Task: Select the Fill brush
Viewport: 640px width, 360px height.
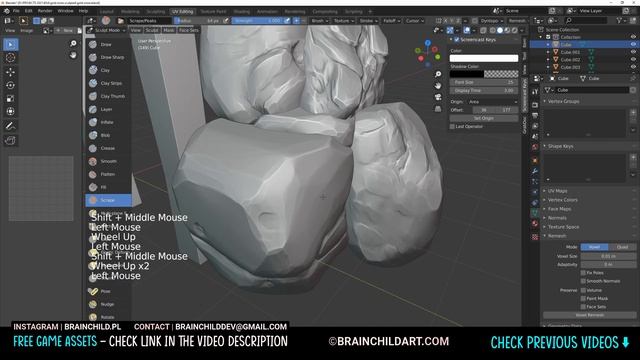Action: (108, 187)
